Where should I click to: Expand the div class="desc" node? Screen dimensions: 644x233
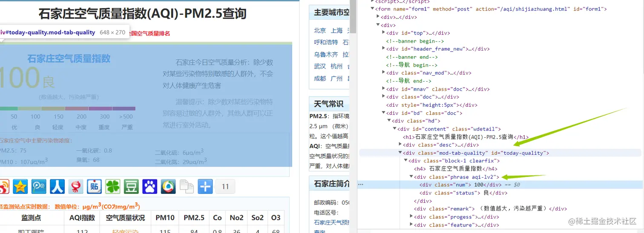(x=400, y=145)
